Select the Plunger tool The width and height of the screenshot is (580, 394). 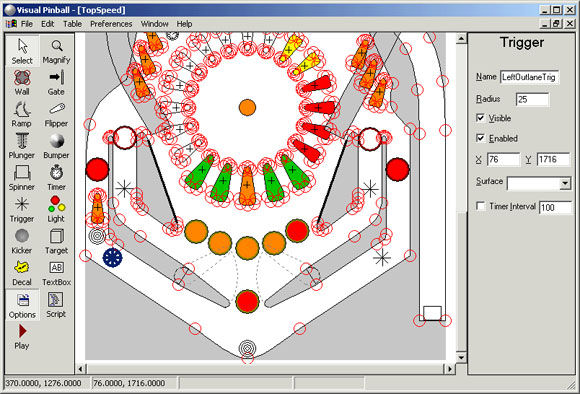(x=22, y=146)
